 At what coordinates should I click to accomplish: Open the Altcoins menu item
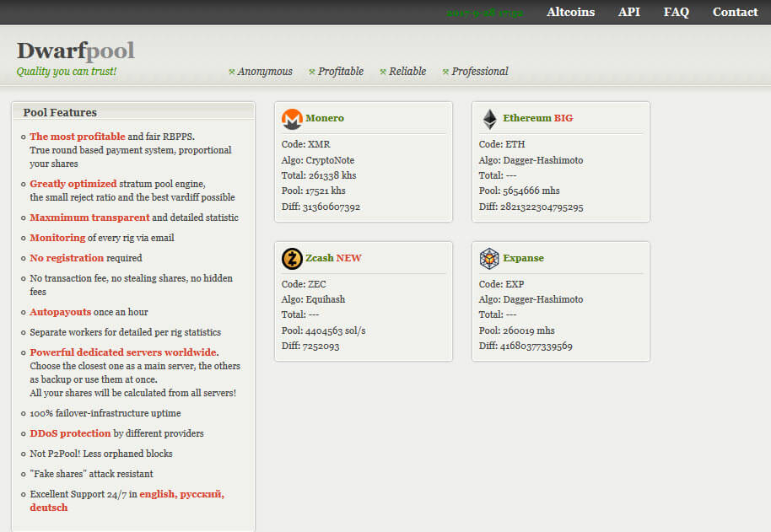pyautogui.click(x=570, y=12)
